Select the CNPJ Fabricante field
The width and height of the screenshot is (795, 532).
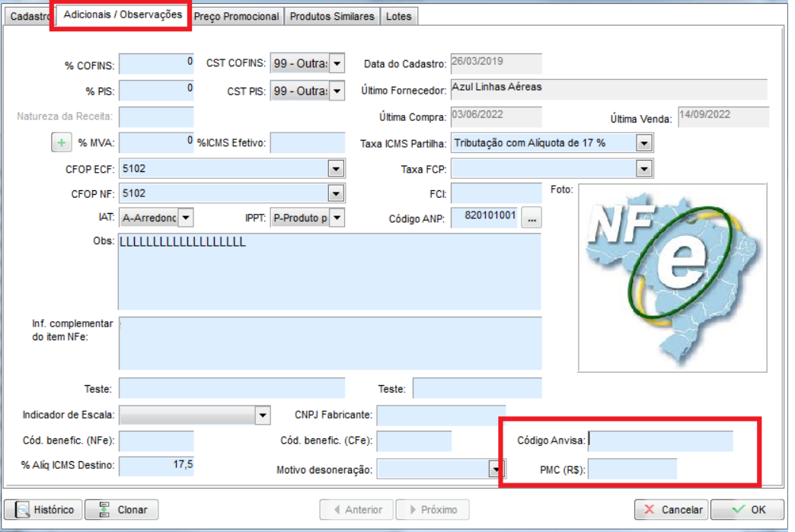(440, 416)
